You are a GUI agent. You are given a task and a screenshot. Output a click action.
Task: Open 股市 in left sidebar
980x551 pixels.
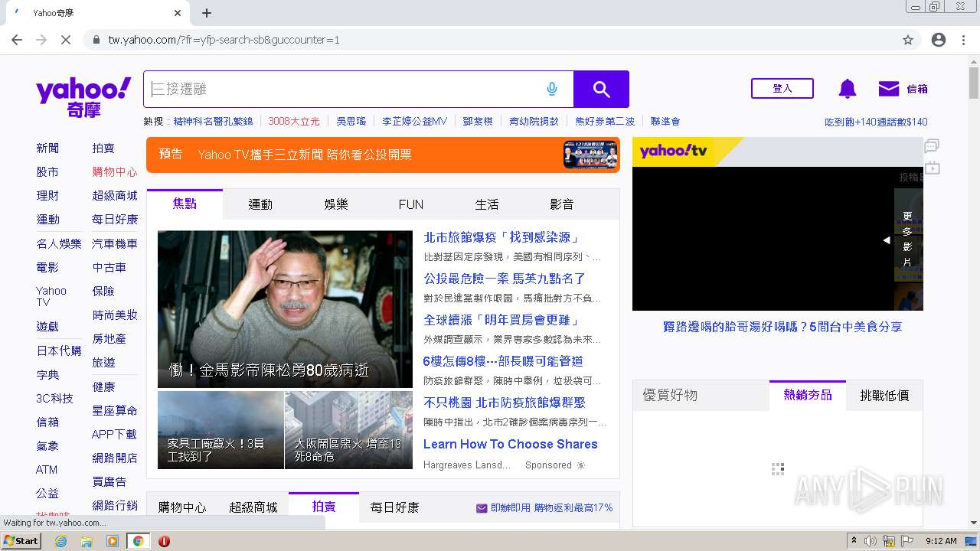tap(47, 171)
